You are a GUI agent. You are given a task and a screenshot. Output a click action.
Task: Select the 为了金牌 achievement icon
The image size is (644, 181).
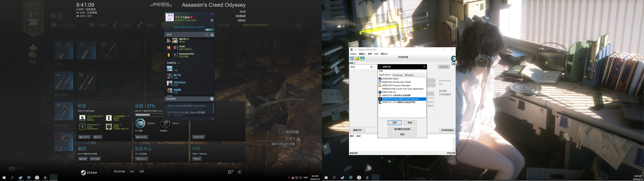coord(140,124)
